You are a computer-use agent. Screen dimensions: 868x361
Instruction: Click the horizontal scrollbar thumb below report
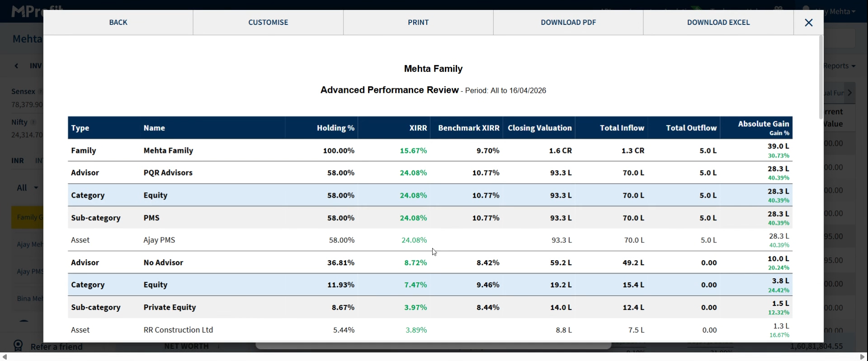433,346
